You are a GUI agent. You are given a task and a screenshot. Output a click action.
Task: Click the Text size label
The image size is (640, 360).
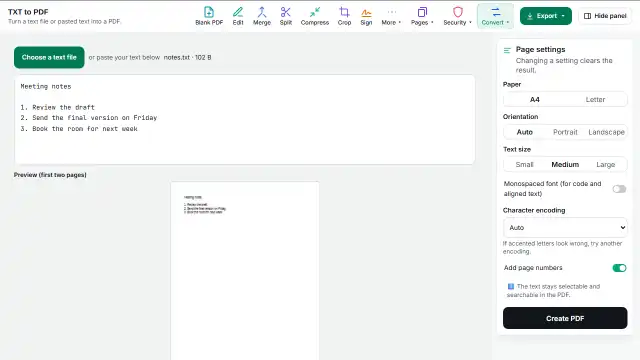tap(517, 149)
